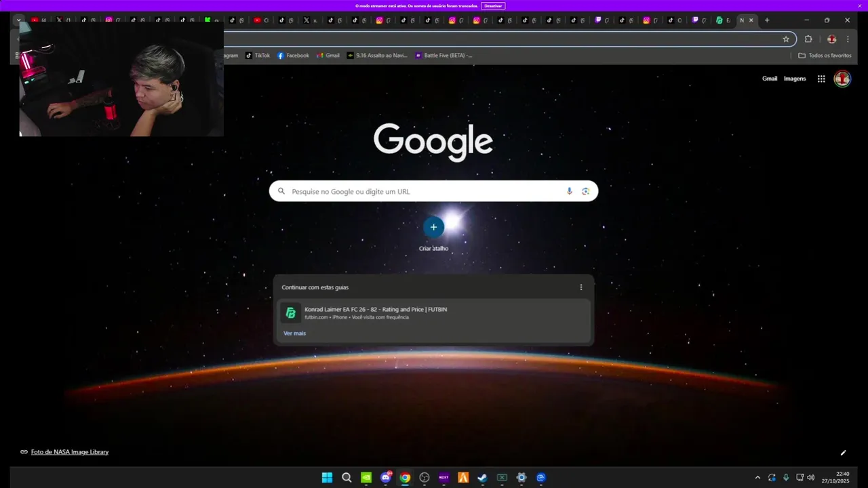868x488 pixels.
Task: Open Windows taskbar search
Action: pyautogui.click(x=347, y=478)
